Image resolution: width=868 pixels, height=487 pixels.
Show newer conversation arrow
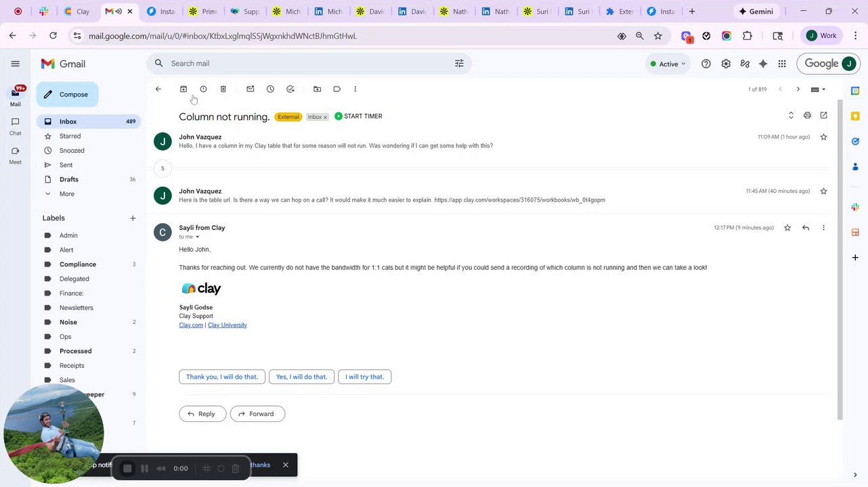click(x=780, y=89)
